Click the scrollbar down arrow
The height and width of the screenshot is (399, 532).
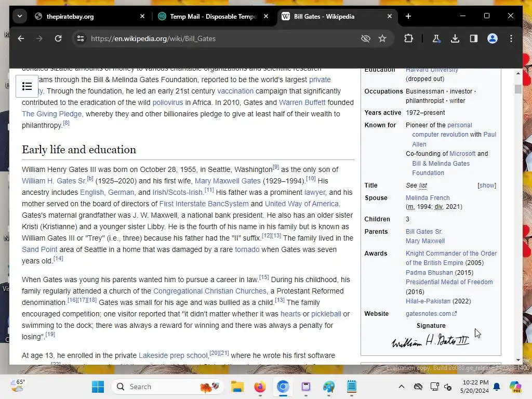click(x=518, y=360)
